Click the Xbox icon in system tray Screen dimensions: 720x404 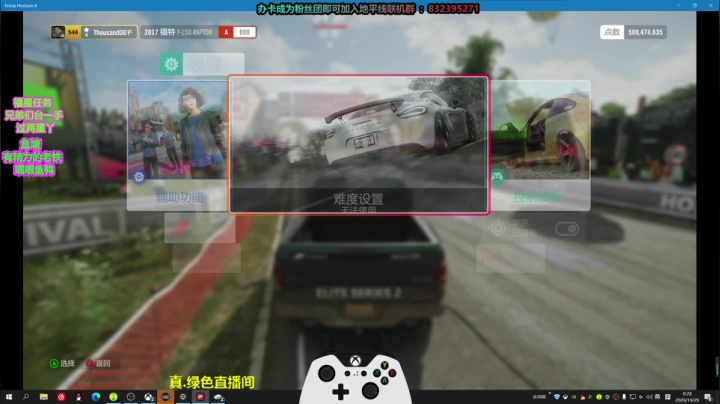565,397
